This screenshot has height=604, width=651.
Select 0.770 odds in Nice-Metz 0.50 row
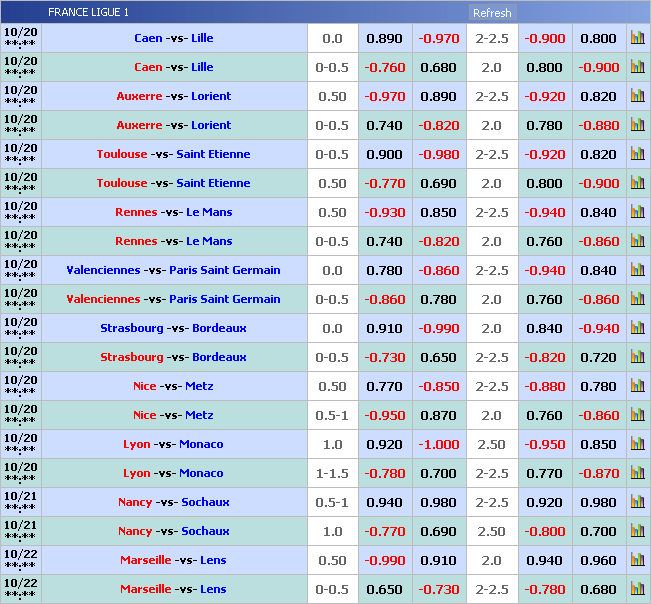pos(385,386)
